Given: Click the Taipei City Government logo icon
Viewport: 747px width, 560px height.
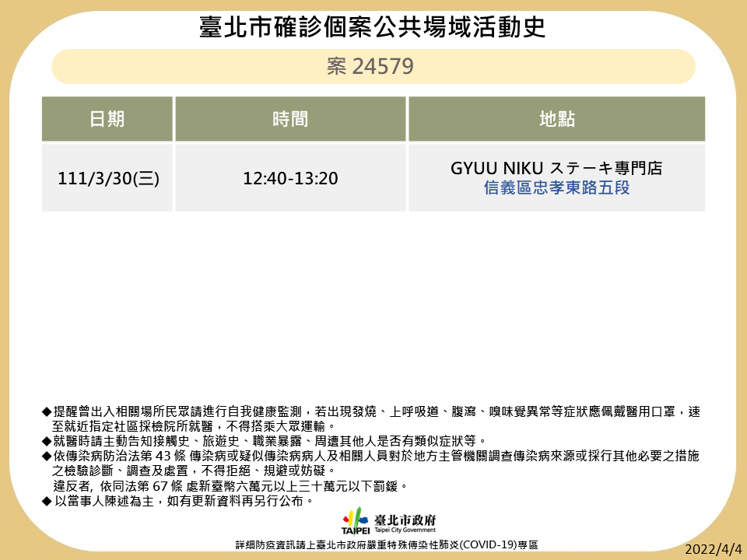Looking at the screenshot, I should point(356,520).
